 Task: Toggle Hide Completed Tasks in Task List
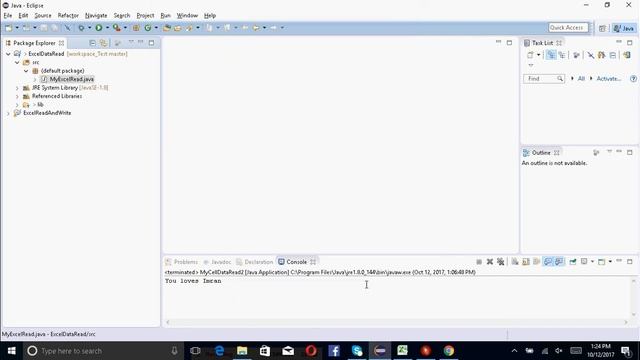point(591,55)
